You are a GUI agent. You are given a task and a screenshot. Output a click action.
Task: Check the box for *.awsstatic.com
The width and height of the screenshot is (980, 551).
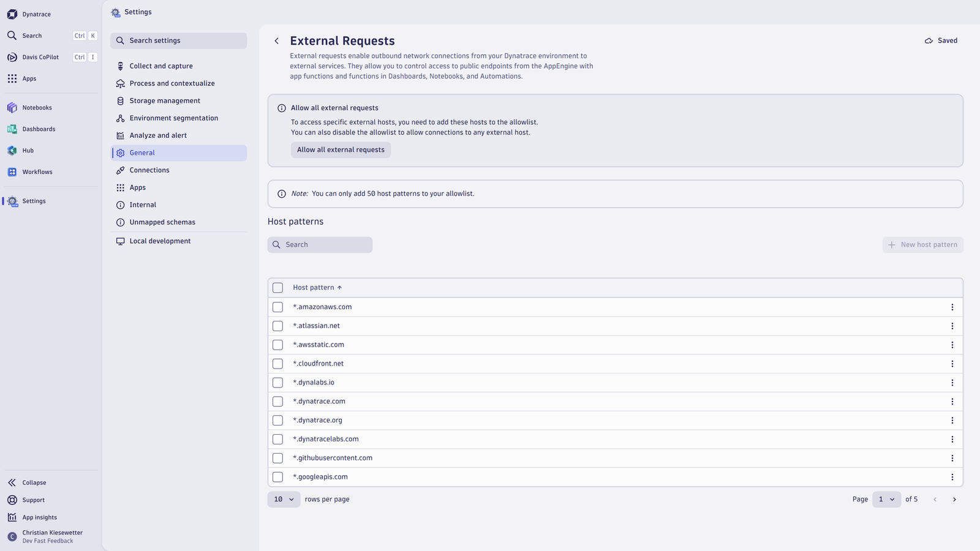(278, 345)
